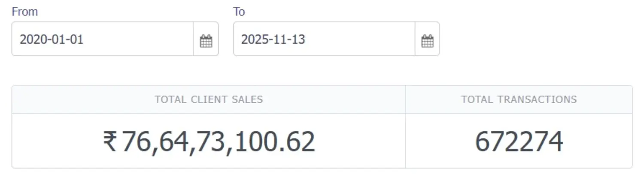Click the To field label
The image size is (644, 184).
click(239, 12)
